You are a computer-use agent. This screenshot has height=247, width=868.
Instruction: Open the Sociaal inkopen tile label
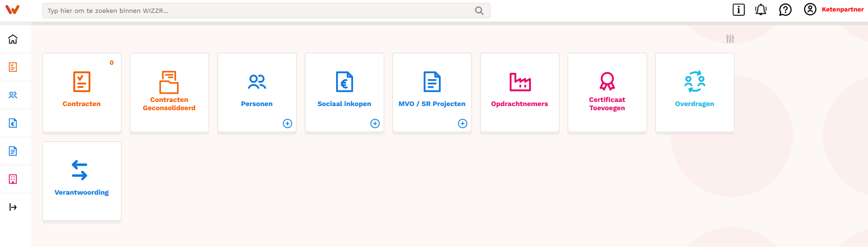click(344, 104)
